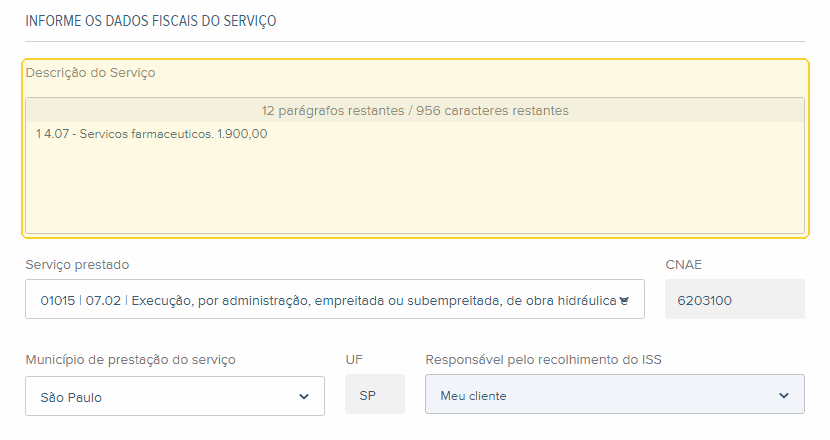Click the 'CNAE' label
Viewport: 830px width, 440px height.
tap(683, 265)
